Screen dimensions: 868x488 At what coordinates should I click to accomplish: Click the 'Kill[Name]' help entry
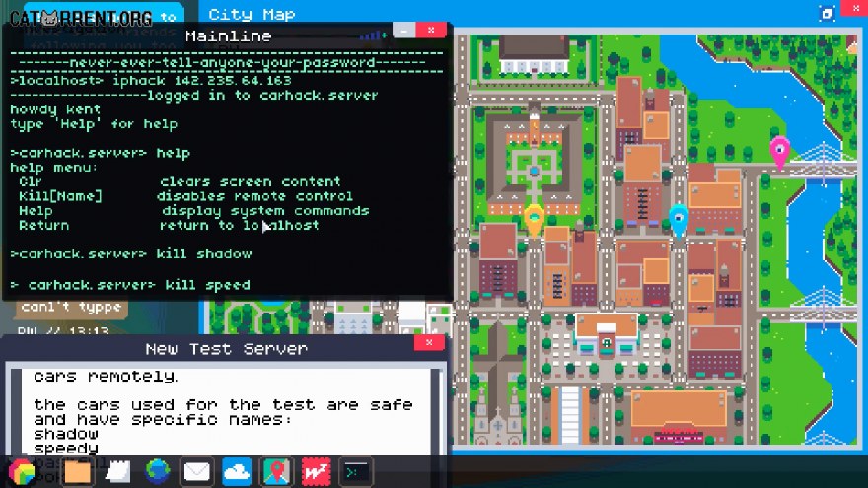[x=60, y=196]
